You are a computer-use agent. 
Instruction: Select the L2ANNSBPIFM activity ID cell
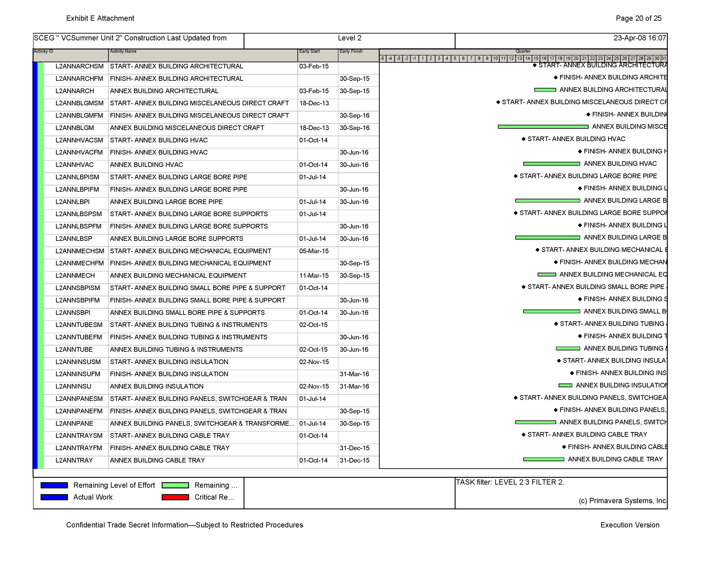tap(78, 300)
